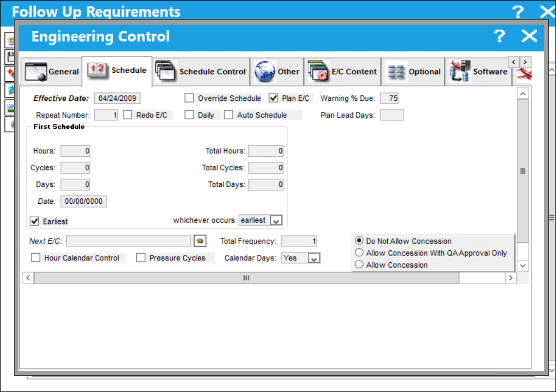Viewport: 556px width, 392px height.
Task: Click the Next E/C lookup icon
Action: pyautogui.click(x=200, y=241)
